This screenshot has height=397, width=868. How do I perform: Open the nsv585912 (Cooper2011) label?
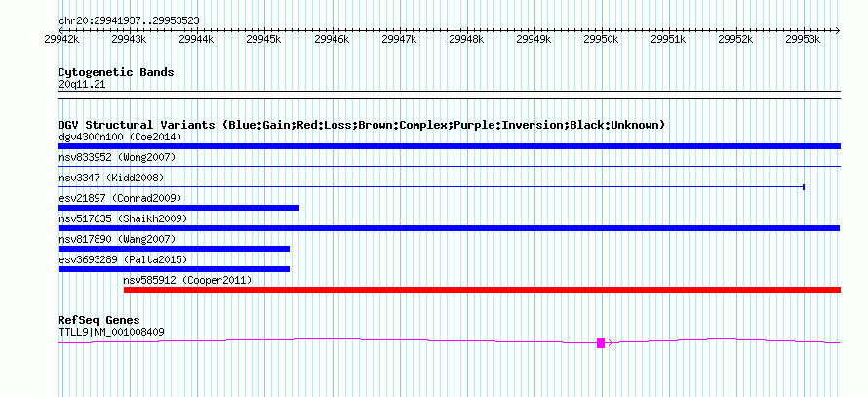(187, 280)
